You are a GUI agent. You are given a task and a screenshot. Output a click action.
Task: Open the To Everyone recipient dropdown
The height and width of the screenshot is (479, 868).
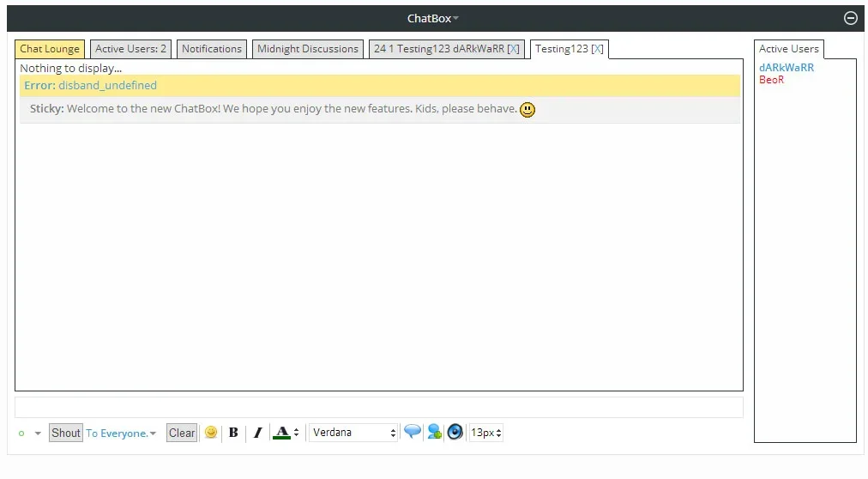(x=121, y=434)
